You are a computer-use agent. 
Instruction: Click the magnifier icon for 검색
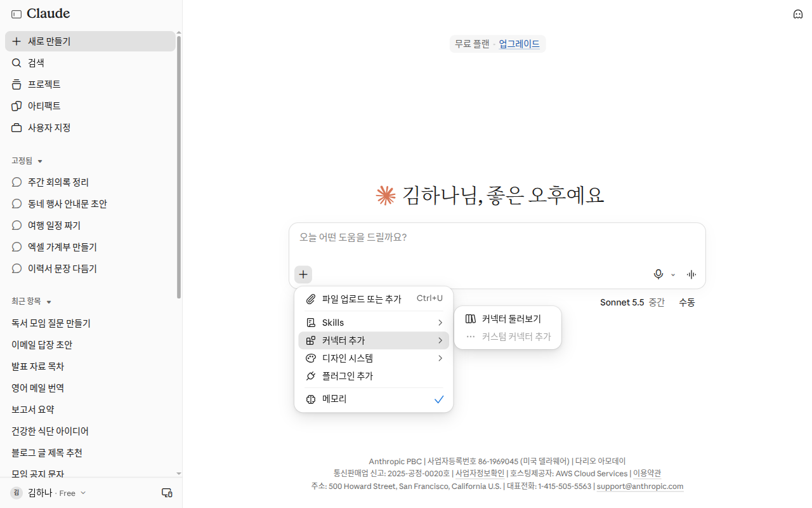coord(16,63)
